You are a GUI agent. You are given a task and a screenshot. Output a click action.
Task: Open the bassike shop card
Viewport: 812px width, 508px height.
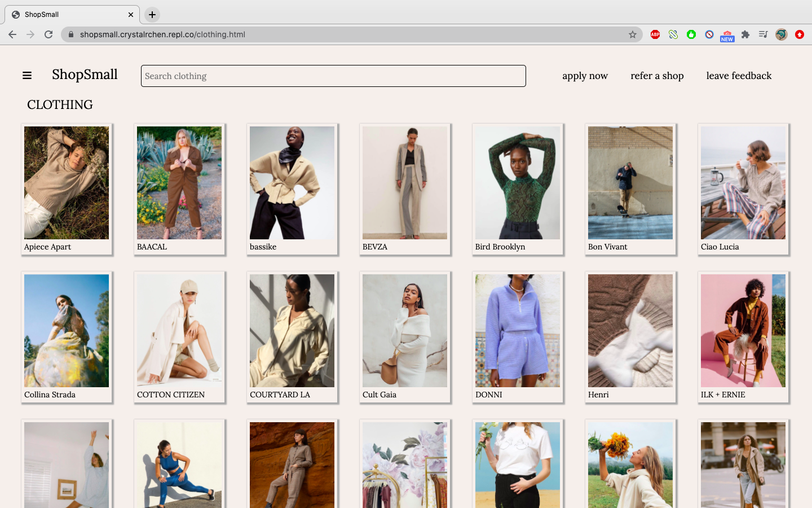292,189
